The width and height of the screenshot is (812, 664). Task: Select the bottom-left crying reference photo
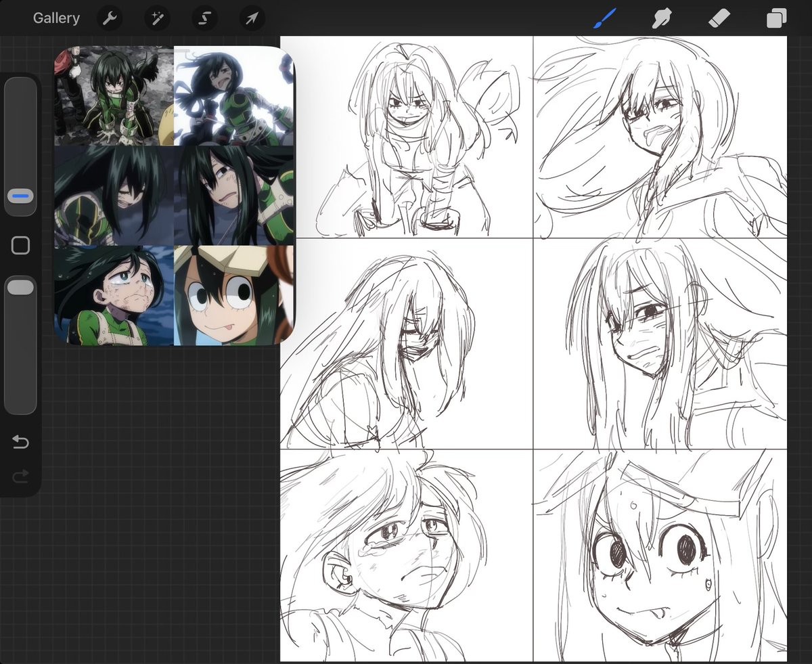(114, 295)
